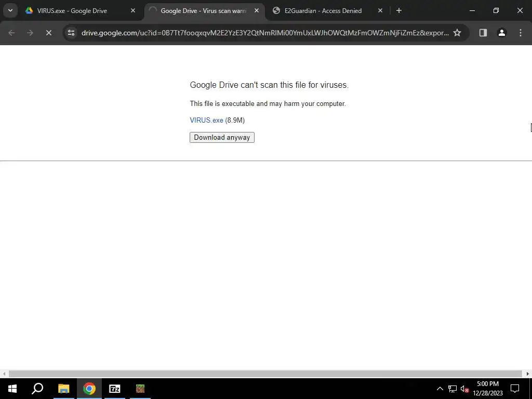Go back with the browser back arrow
The height and width of the screenshot is (399, 532).
[x=11, y=33]
